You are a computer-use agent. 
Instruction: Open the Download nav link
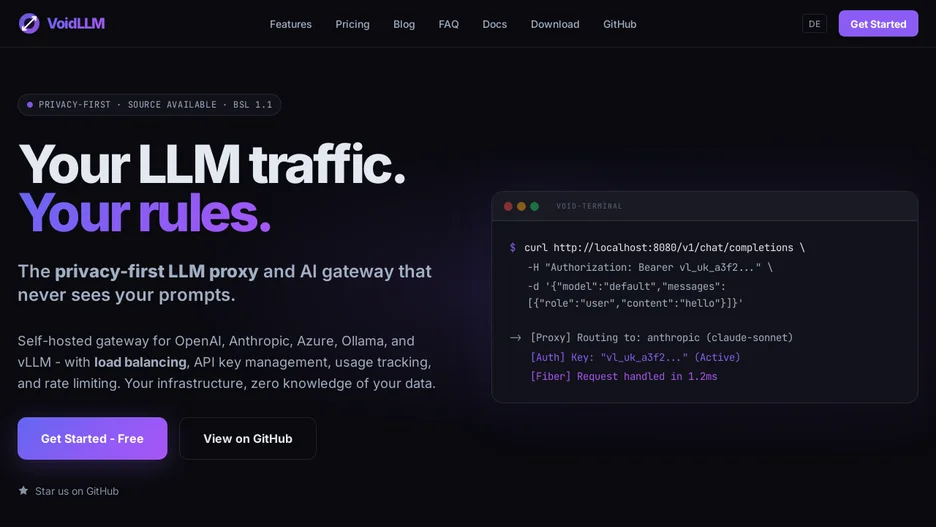tap(555, 24)
